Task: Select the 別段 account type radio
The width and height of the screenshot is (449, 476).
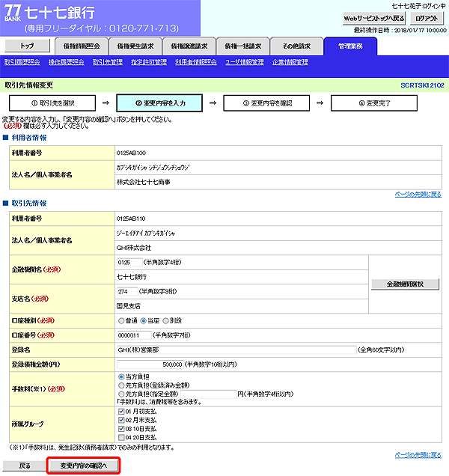Action: (165, 320)
